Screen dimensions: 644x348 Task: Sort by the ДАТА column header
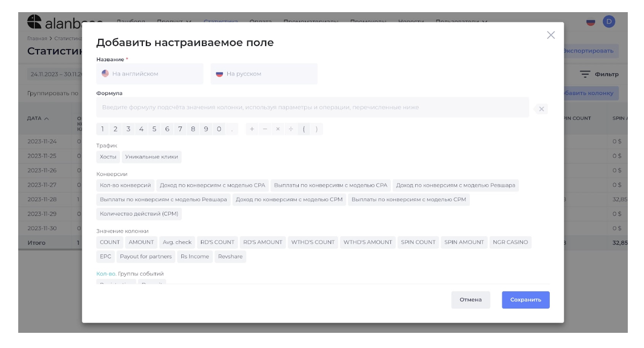pyautogui.click(x=38, y=118)
